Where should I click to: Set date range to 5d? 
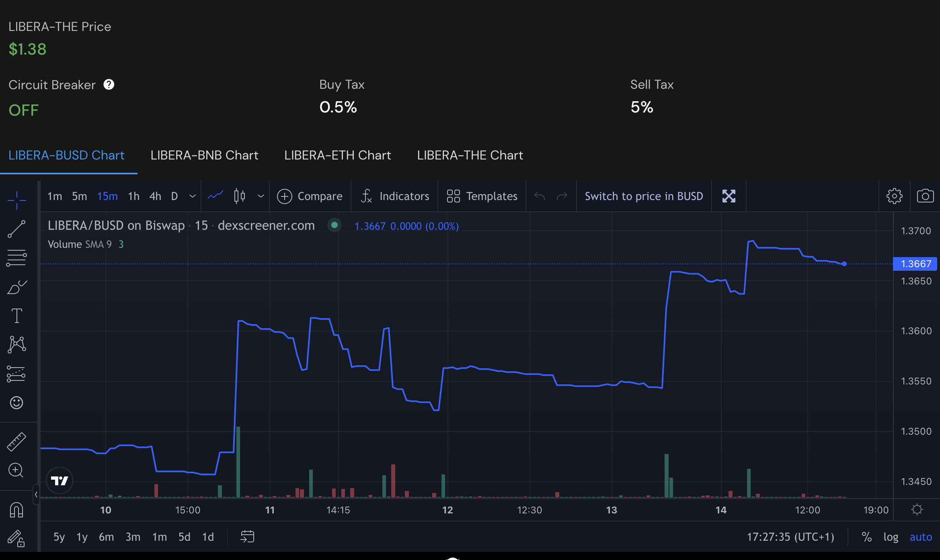point(184,537)
